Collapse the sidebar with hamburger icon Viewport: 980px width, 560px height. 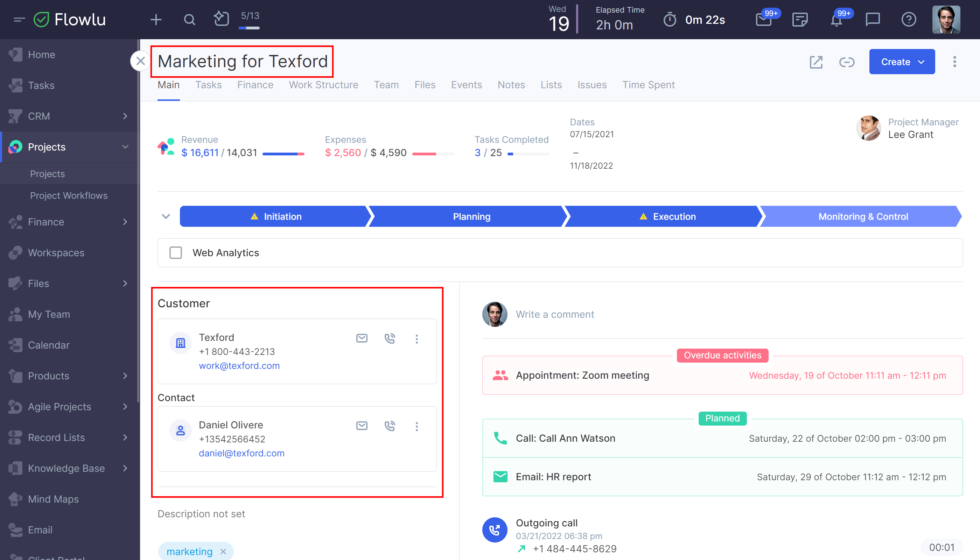click(19, 19)
